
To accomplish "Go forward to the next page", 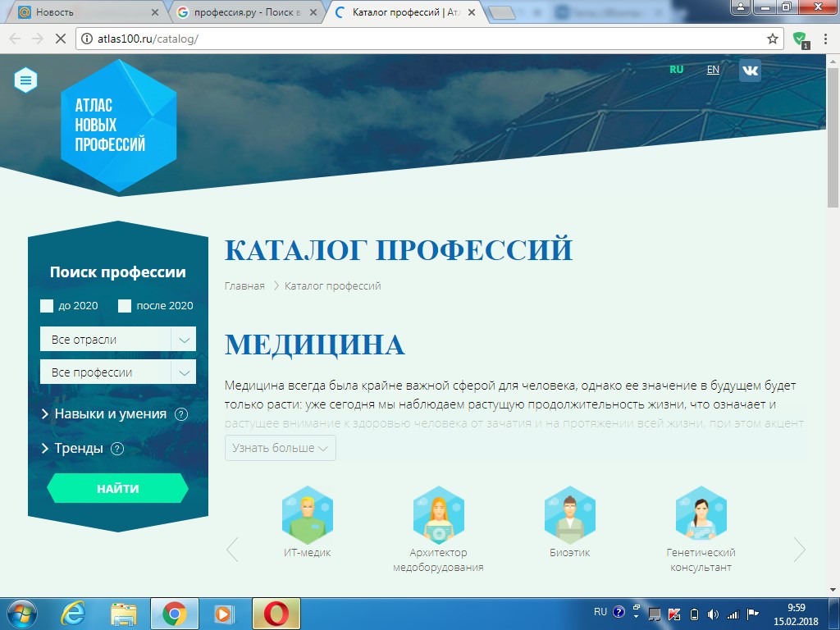I will [38, 39].
